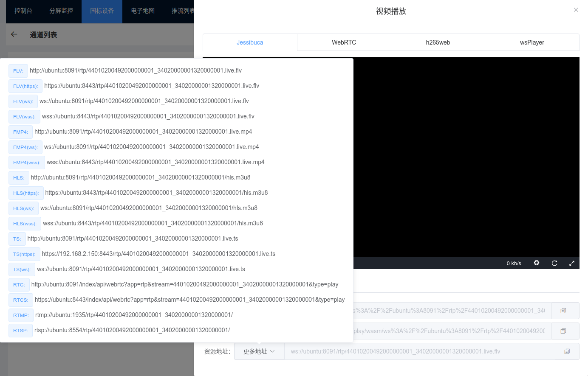Switch to the h265web tab
The width and height of the screenshot is (588, 376).
[438, 42]
